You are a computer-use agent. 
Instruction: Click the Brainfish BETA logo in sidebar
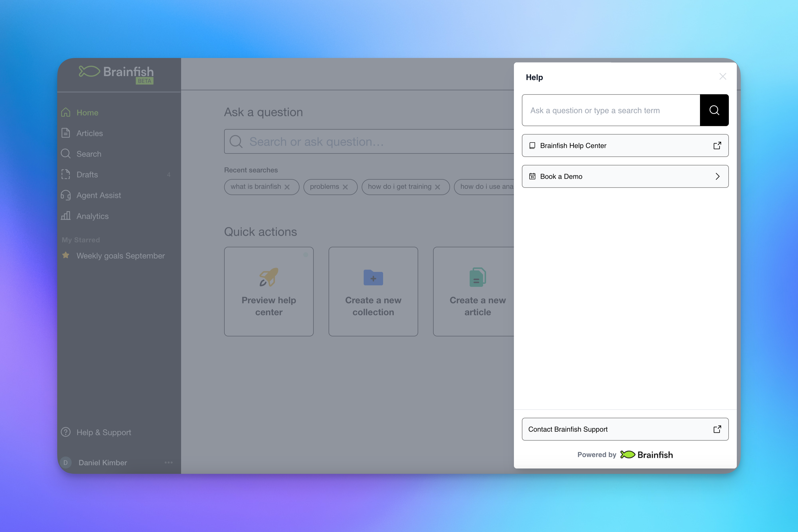coord(116,74)
